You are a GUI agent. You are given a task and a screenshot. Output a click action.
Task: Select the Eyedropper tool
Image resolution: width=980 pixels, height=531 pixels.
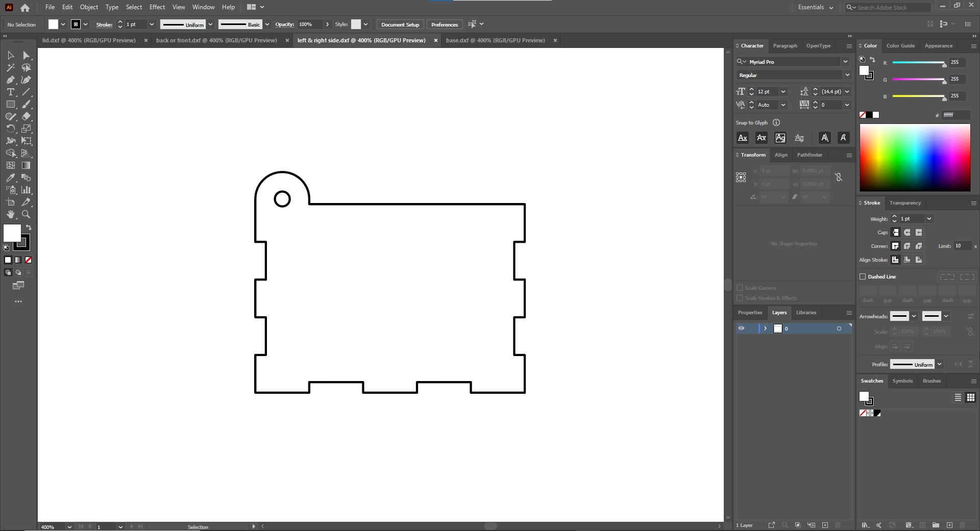[10, 178]
